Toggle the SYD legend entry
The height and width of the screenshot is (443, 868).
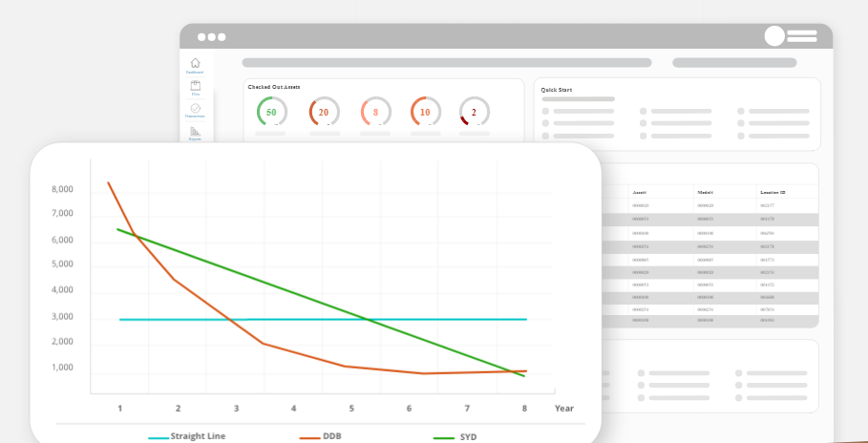coord(455,437)
